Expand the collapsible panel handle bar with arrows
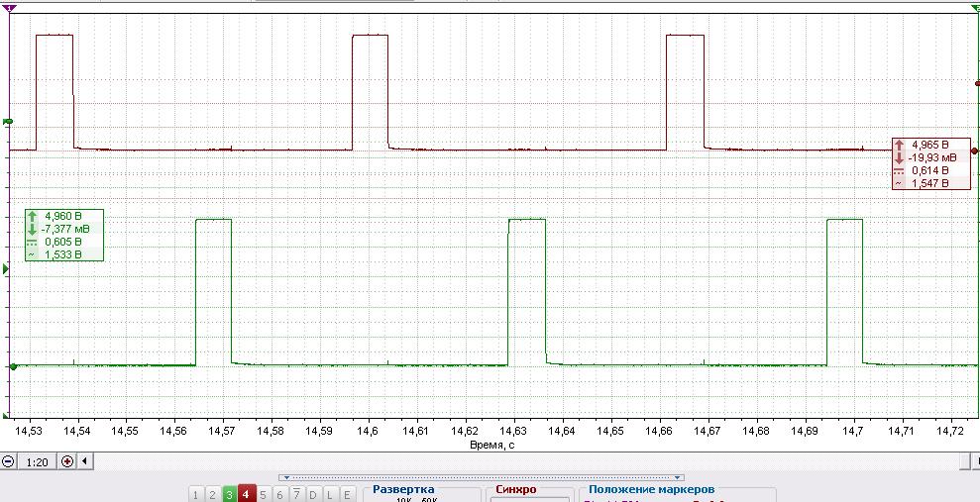Screen dimensions: 980x502 (x=482, y=477)
